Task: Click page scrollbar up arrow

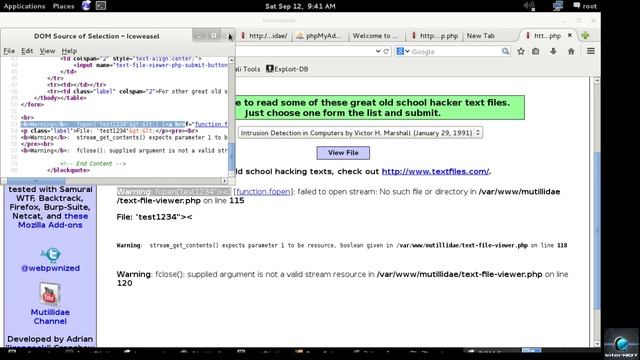Action: click(x=596, y=81)
